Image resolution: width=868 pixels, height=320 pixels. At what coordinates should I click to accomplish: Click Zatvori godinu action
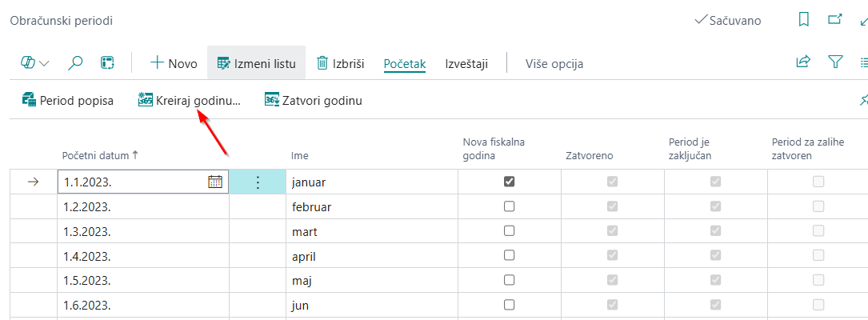pyautogui.click(x=314, y=101)
